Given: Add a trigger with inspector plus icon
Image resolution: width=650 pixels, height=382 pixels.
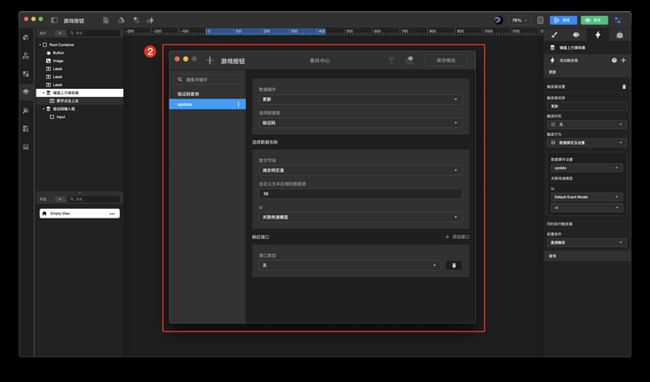Looking at the screenshot, I should pos(623,60).
